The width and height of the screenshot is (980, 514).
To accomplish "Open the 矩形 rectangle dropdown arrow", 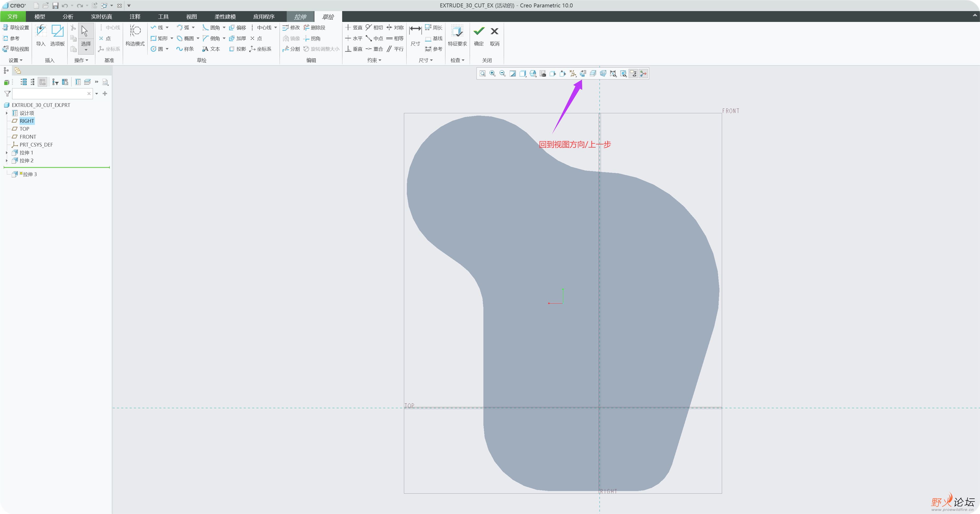I will coord(172,39).
